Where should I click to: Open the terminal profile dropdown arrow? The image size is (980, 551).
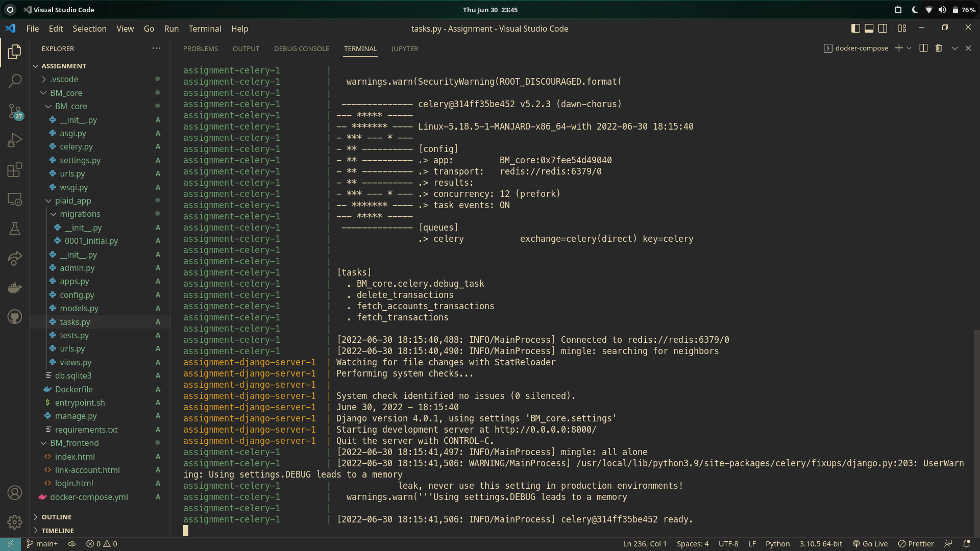[909, 48]
